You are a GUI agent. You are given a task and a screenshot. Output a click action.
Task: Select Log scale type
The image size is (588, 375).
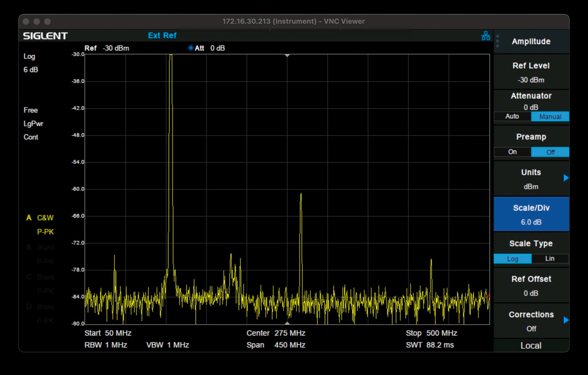tap(512, 259)
